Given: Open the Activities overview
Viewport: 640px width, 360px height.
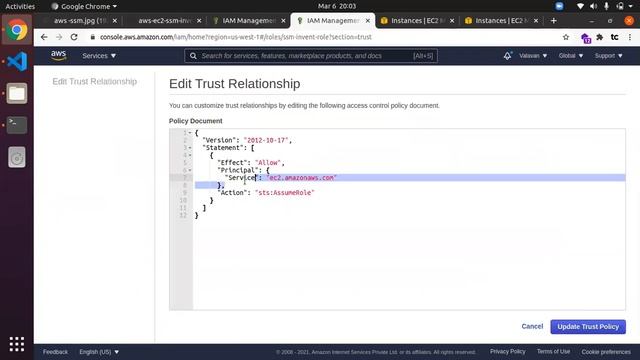Looking at the screenshot, I should (20, 6).
